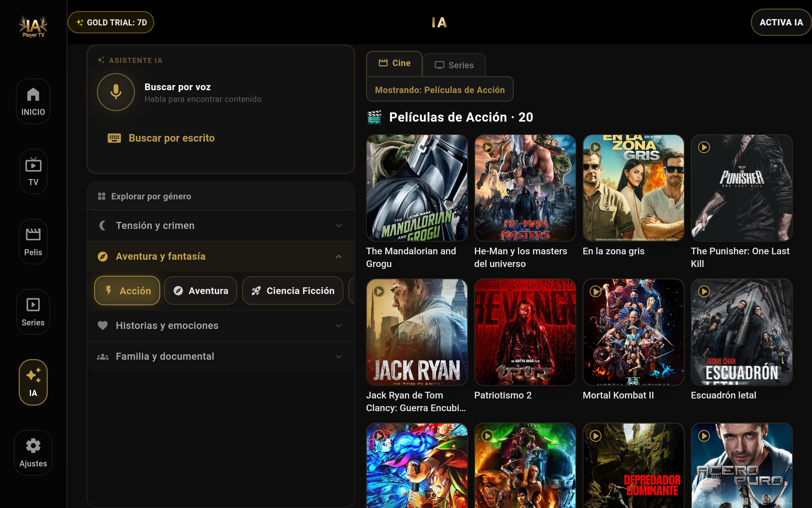The height and width of the screenshot is (508, 812).
Task: Click the clapperboard icon beside Películas de Acción
Action: (374, 117)
